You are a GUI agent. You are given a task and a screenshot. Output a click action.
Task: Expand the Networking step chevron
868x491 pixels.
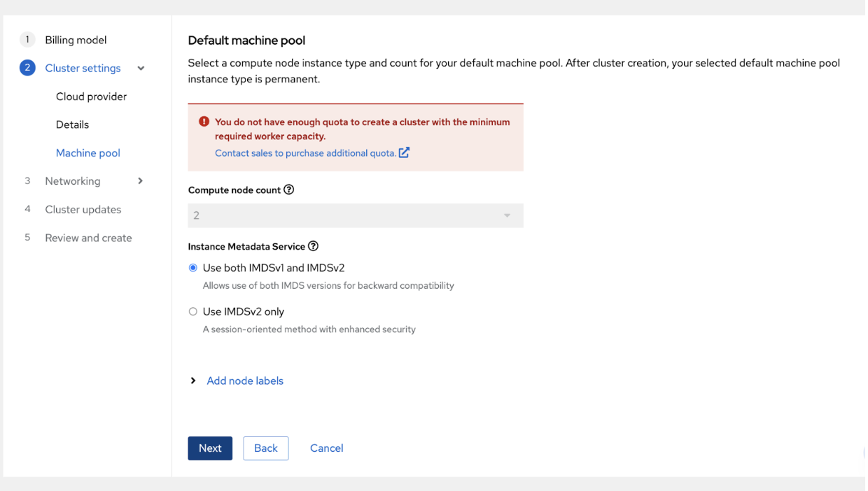[141, 181]
